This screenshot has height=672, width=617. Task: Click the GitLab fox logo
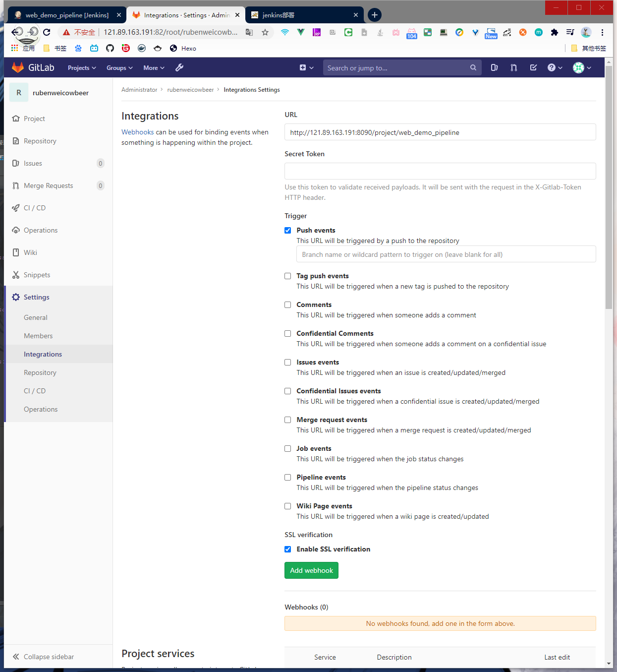pyautogui.click(x=18, y=67)
